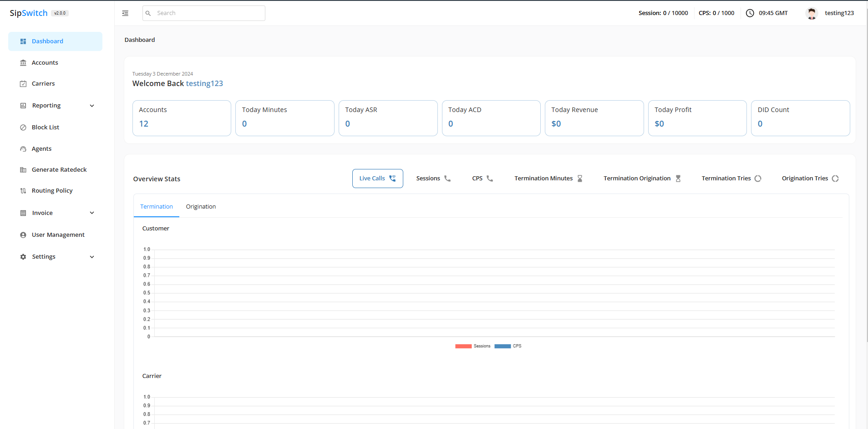This screenshot has width=868, height=429.
Task: Toggle Termination Minutes stats view
Action: click(548, 179)
